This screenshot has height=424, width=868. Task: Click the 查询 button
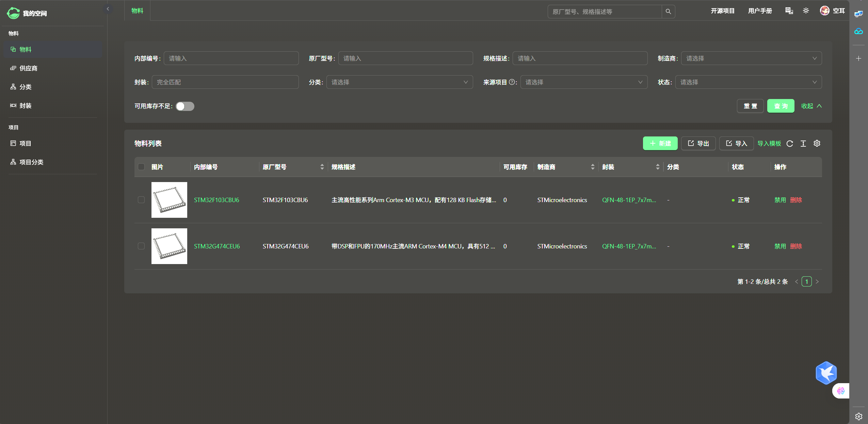(781, 106)
